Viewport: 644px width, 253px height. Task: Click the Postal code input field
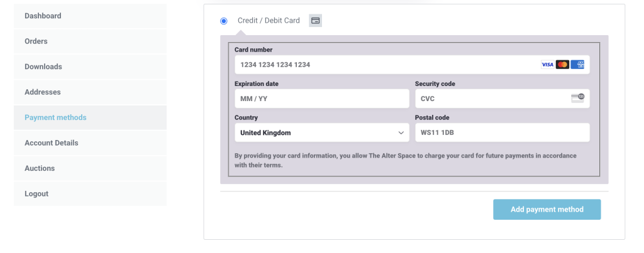click(502, 132)
